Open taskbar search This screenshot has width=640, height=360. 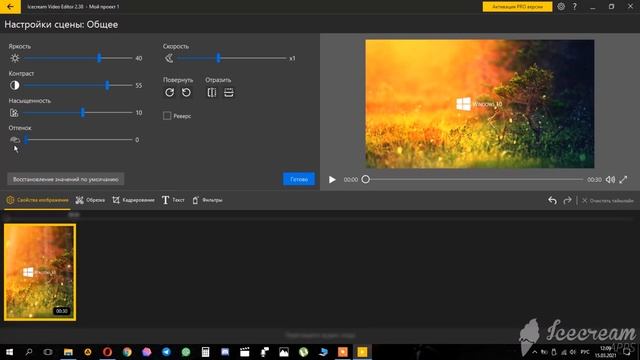[x=29, y=352]
